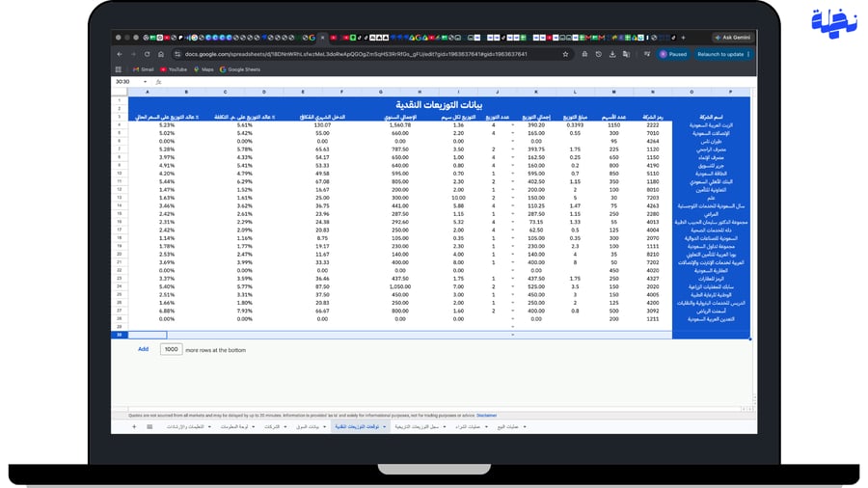Viewport: 868px width, 488px height.
Task: Open dropdown arrow of التعليمات والإرشادات tab
Action: (x=209, y=426)
